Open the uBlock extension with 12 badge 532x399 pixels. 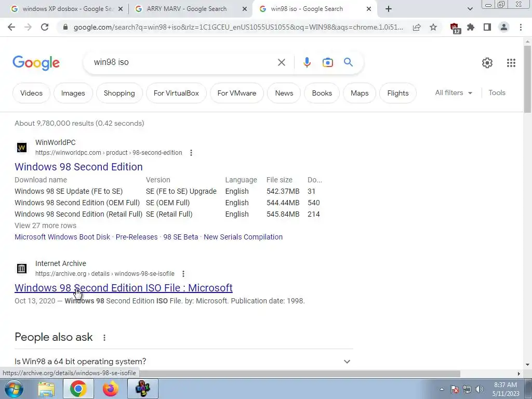(455, 28)
